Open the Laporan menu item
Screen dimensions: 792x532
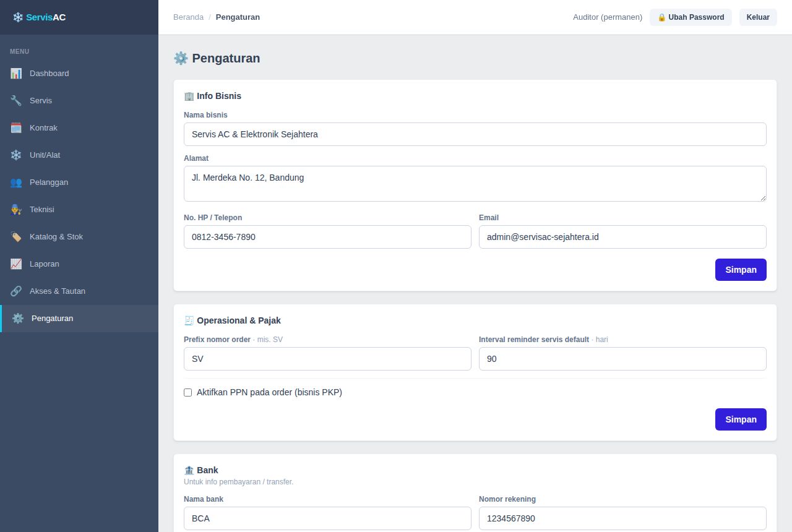tap(79, 264)
